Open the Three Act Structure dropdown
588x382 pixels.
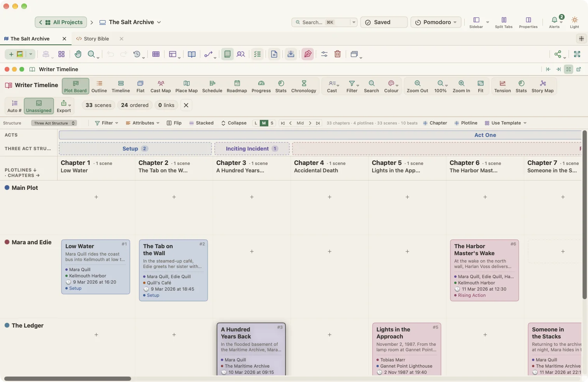(54, 123)
